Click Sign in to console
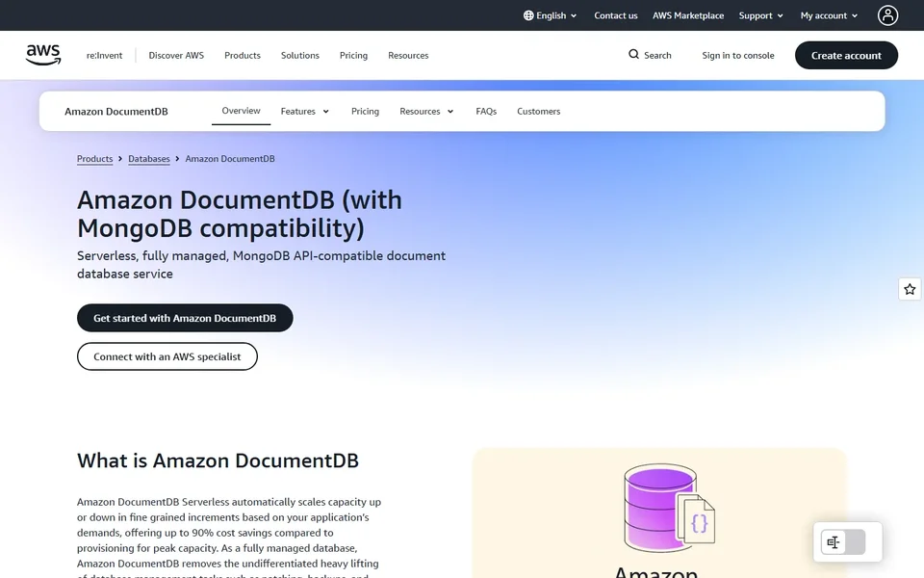Screen dimensions: 924x578 [x=738, y=56]
